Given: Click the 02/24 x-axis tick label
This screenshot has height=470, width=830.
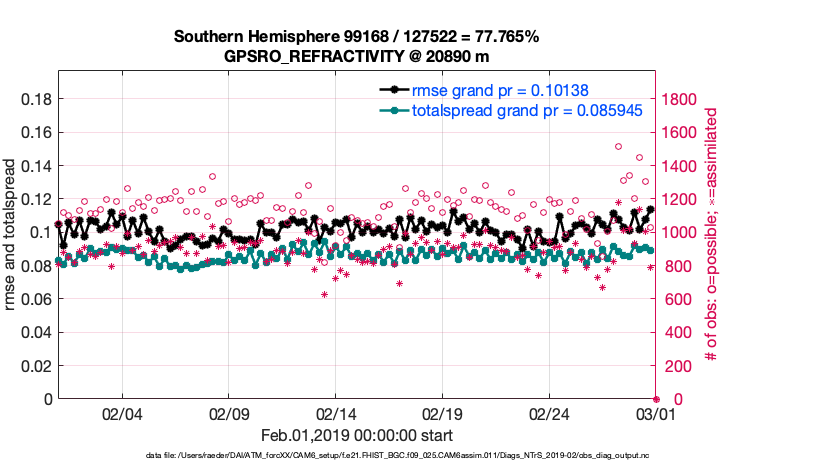Looking at the screenshot, I should pos(549,413).
